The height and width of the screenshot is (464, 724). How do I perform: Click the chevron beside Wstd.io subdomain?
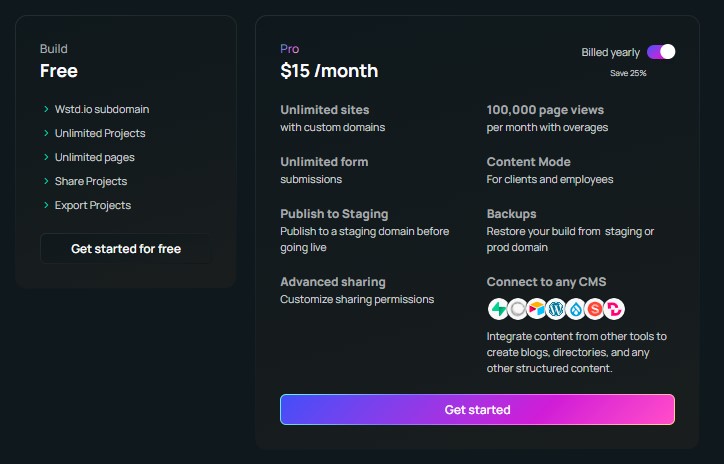(46, 109)
